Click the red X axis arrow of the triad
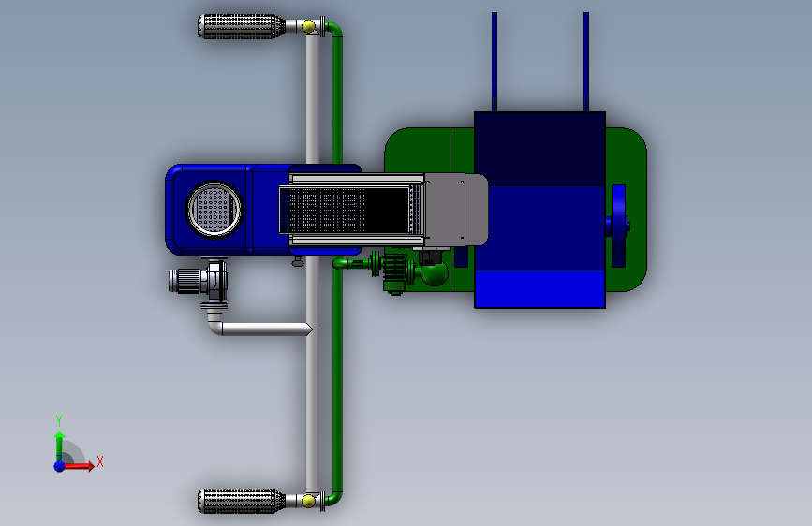 coord(79,466)
